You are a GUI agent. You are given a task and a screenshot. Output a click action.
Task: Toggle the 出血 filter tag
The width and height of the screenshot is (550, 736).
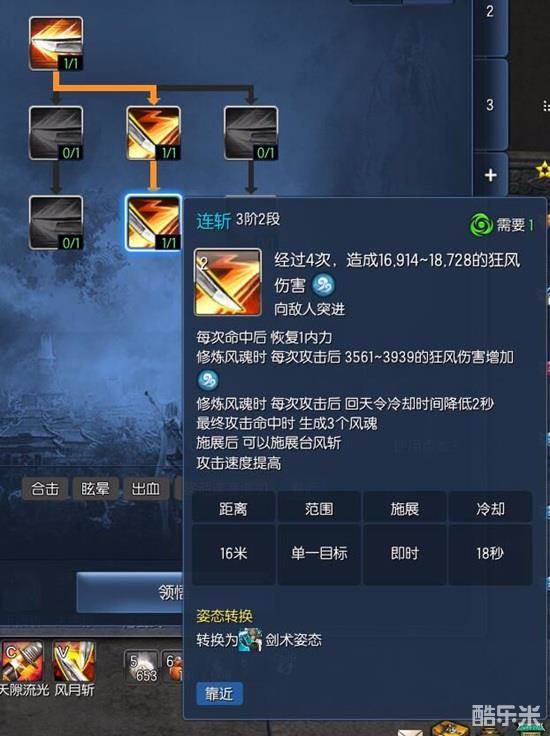click(146, 489)
